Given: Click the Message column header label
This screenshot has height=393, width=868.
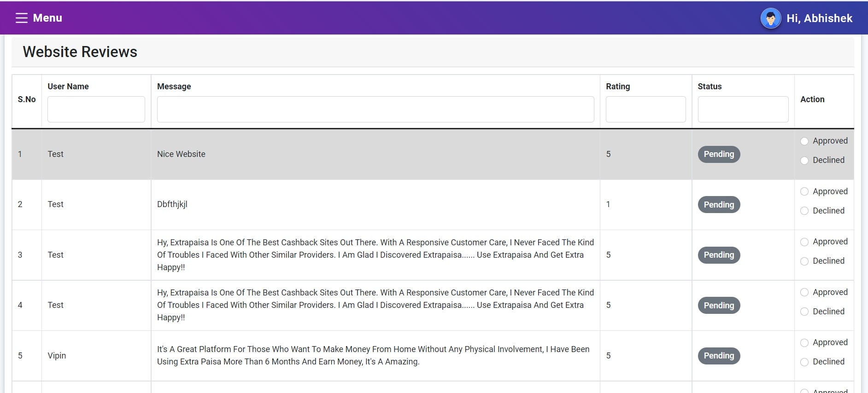Looking at the screenshot, I should (174, 87).
